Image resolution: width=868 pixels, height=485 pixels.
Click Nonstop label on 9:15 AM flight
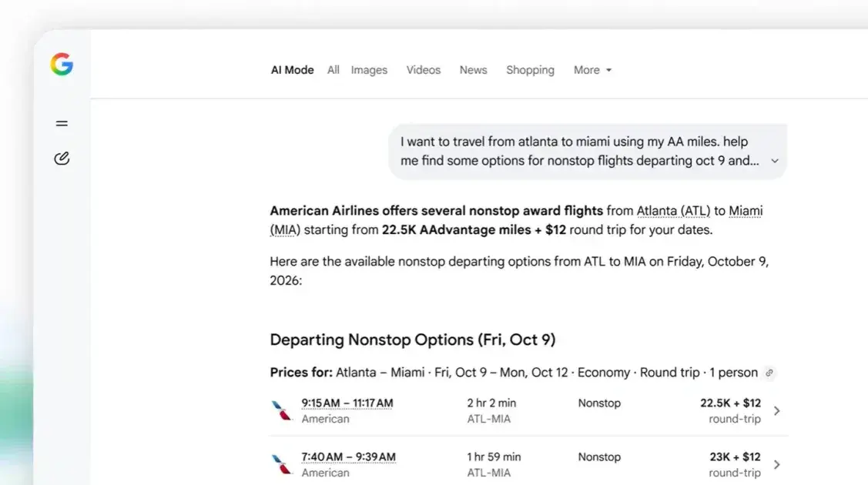tap(599, 403)
